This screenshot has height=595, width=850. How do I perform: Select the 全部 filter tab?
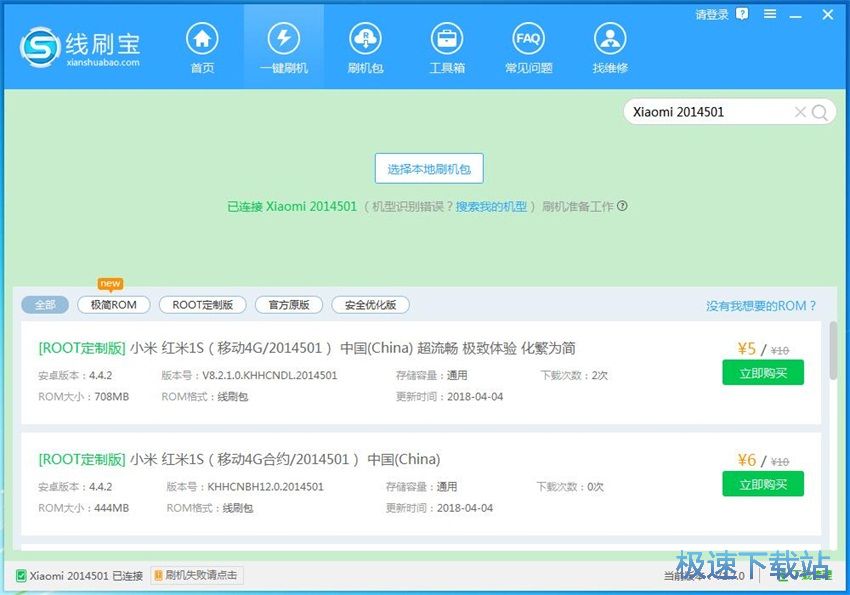pyautogui.click(x=45, y=305)
